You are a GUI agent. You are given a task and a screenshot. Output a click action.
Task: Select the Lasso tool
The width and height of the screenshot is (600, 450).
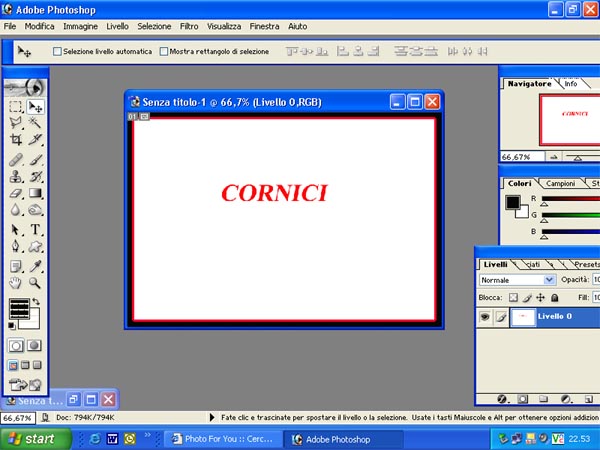[16, 123]
